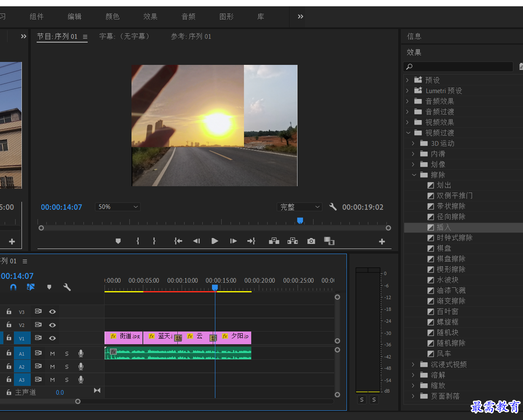
Task: Click the timeline horizontal zoom scrollbar handle
Action: pos(78,401)
